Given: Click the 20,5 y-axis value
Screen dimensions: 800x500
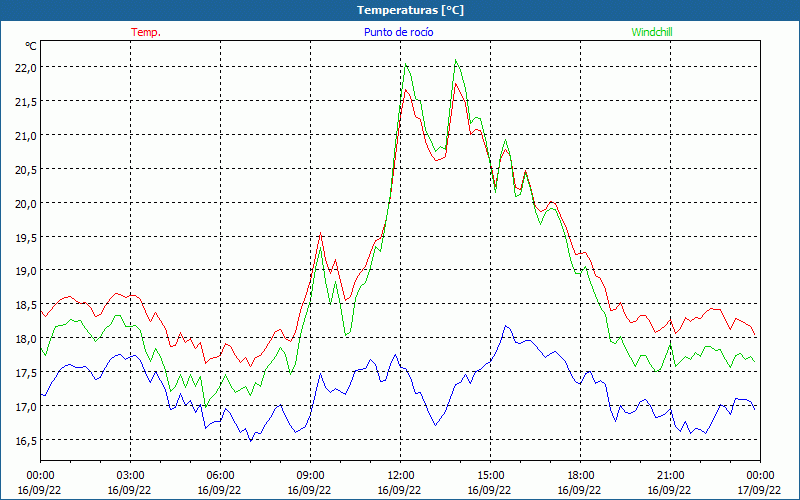Looking at the screenshot, I should (24, 170).
